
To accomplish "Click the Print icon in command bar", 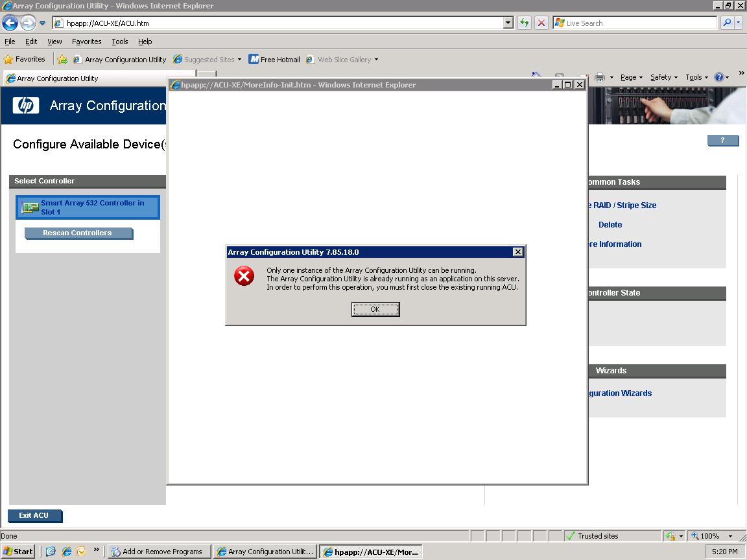I will point(599,77).
